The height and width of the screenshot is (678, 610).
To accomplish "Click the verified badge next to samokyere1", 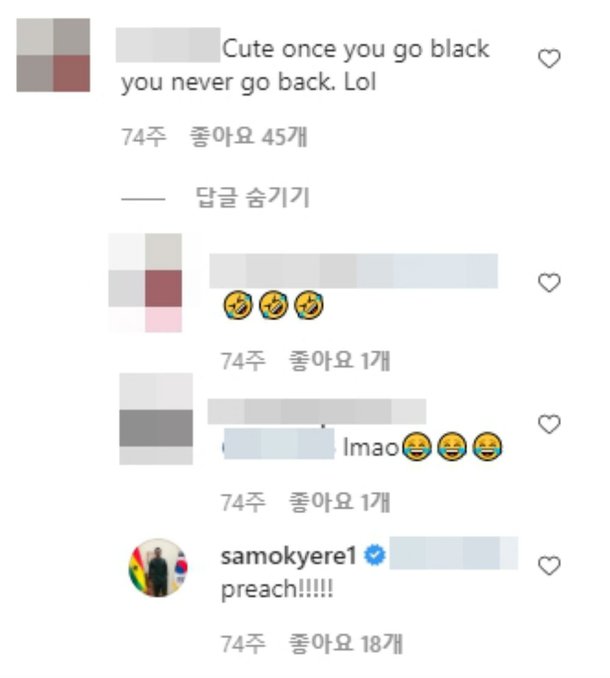I will (375, 556).
